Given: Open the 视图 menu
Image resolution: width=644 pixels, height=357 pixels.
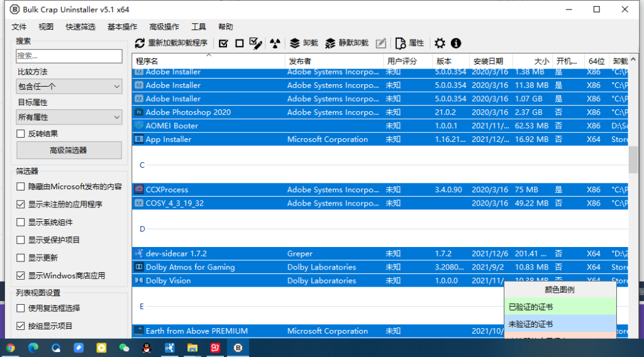Looking at the screenshot, I should pyautogui.click(x=46, y=27).
